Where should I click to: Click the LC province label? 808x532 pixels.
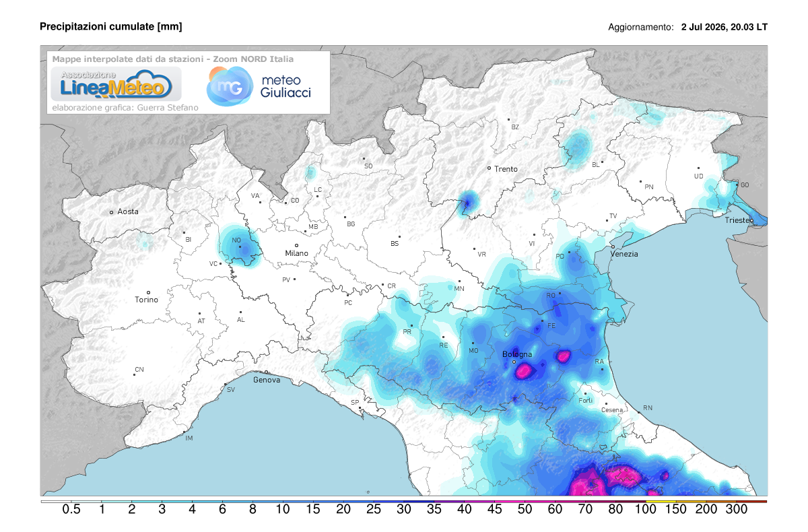(x=318, y=189)
